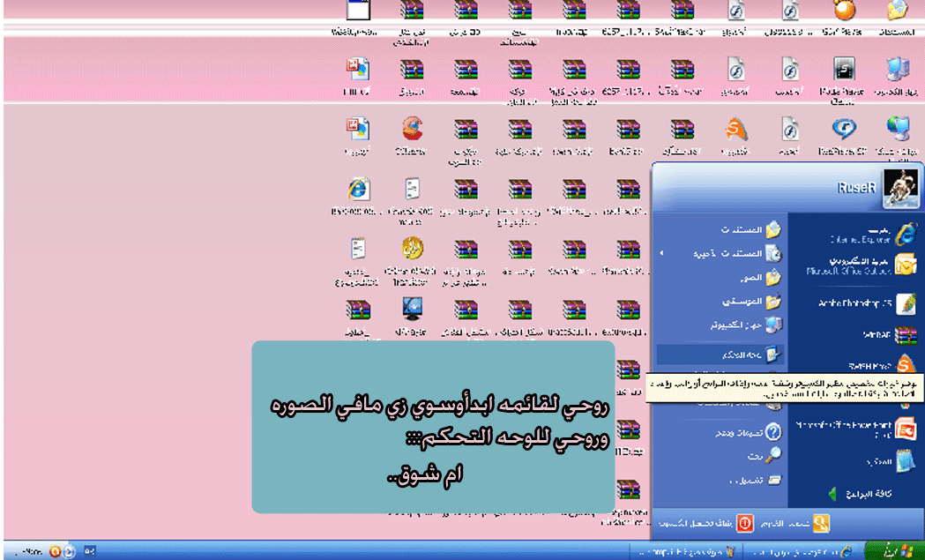Click the Internet Explorer desktop shortcut

(x=358, y=190)
